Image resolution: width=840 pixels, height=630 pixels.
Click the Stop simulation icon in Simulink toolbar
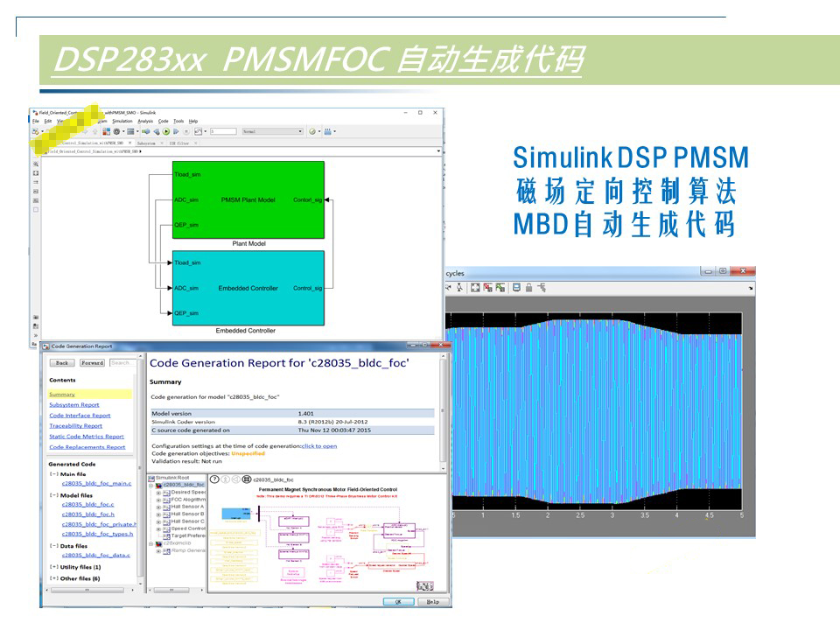pyautogui.click(x=185, y=131)
